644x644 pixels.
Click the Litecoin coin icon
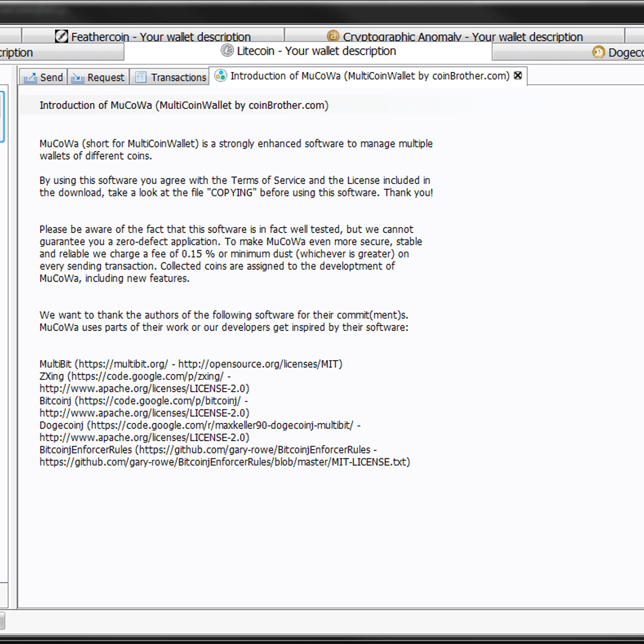(x=228, y=50)
